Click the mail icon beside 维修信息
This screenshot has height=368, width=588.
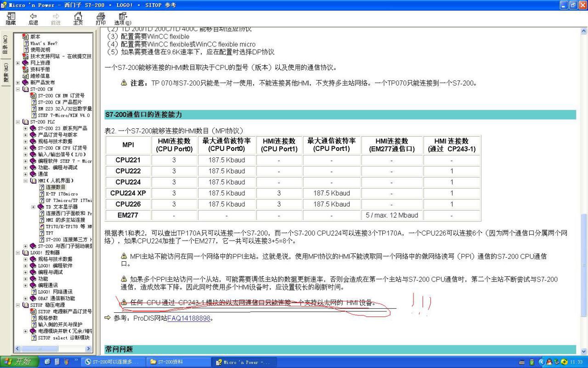click(x=26, y=76)
